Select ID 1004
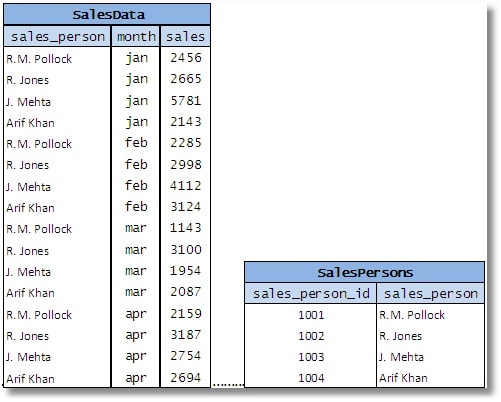Screen dimensions: 501x402 tap(311, 378)
